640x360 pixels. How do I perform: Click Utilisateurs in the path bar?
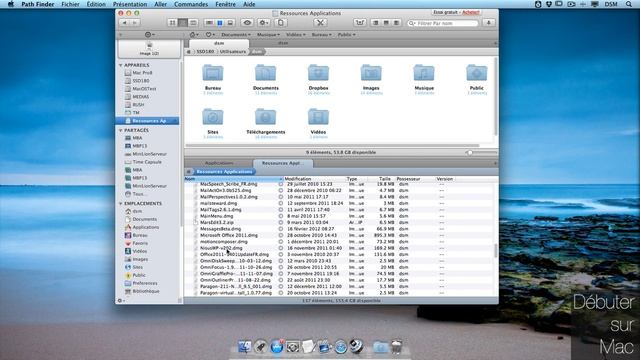point(233,52)
